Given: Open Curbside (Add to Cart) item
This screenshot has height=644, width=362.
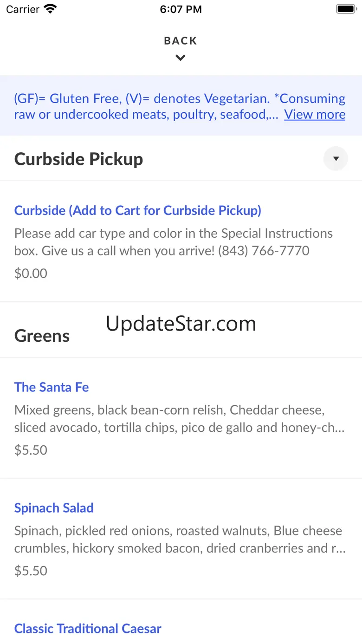Looking at the screenshot, I should tap(137, 210).
